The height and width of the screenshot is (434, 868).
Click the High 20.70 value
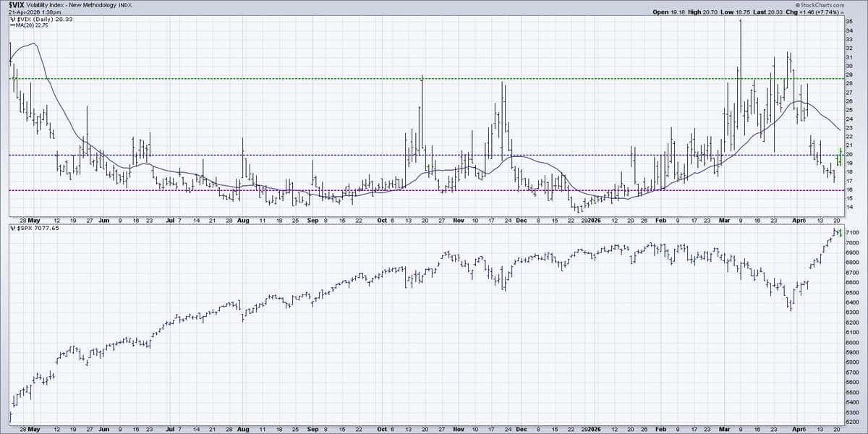click(x=705, y=12)
